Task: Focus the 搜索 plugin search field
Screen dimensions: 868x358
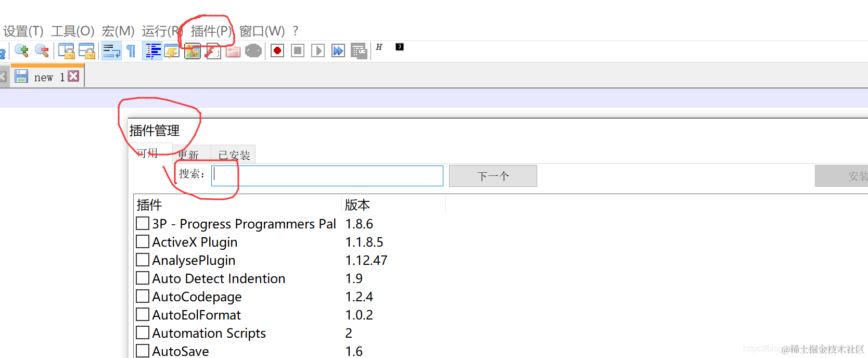Action: (327, 176)
